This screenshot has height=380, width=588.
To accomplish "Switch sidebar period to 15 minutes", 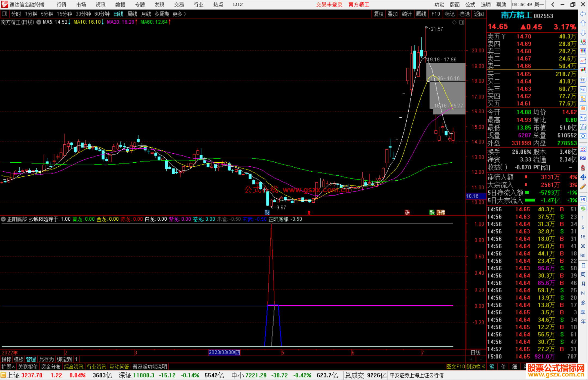I will coord(583,237).
